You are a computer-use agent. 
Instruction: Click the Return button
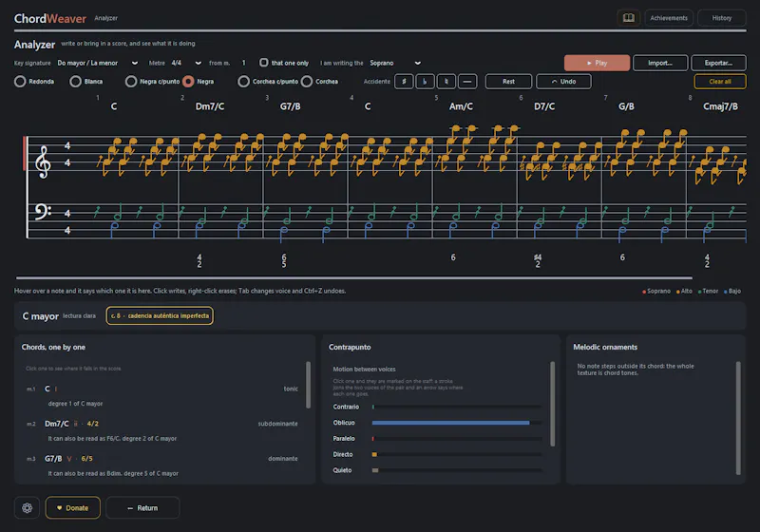tap(142, 507)
